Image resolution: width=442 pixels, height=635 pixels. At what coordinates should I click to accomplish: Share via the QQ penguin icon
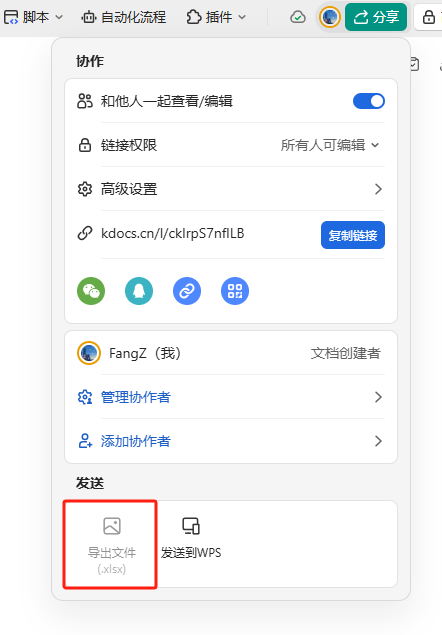[x=139, y=291]
